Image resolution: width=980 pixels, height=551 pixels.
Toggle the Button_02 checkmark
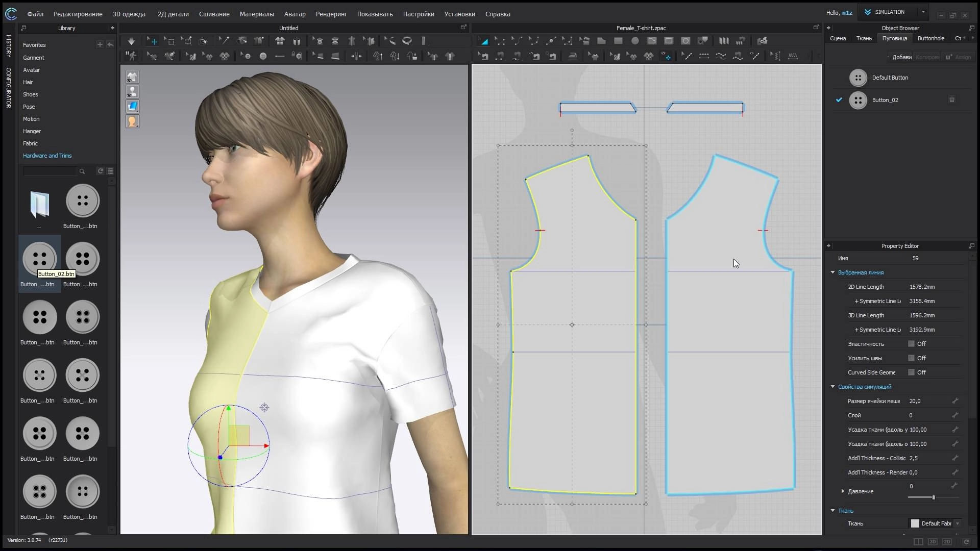click(839, 100)
